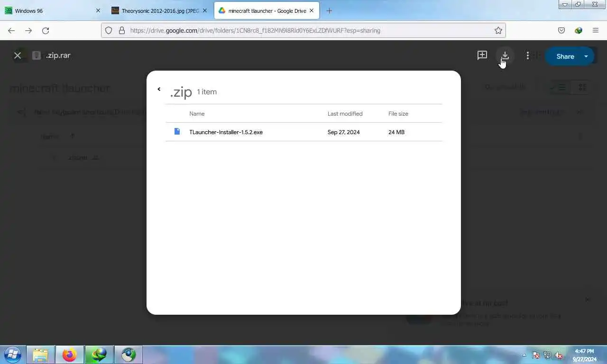Switch to list layout in Drive background

point(560,87)
